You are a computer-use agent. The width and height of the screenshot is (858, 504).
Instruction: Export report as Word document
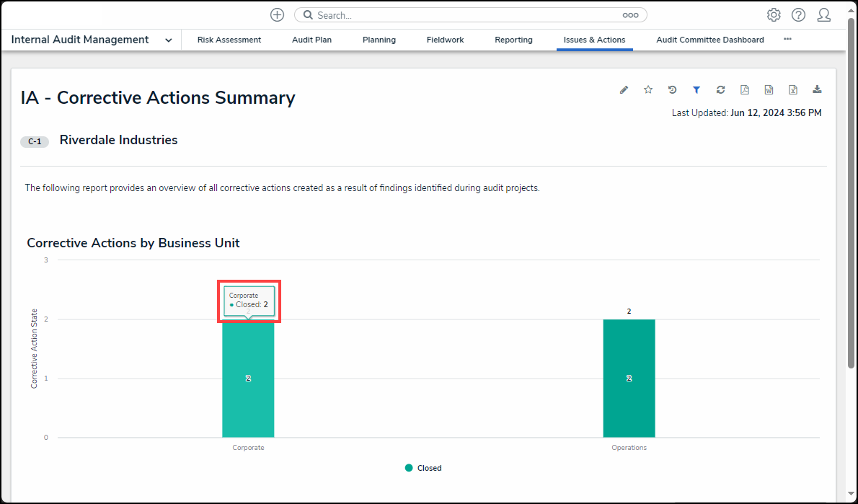tap(769, 90)
